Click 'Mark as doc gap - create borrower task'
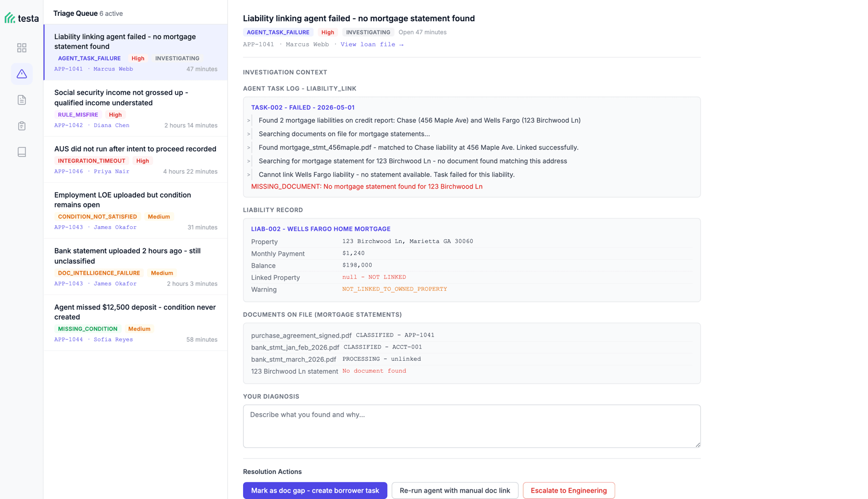The height and width of the screenshot is (499, 868). (x=315, y=490)
